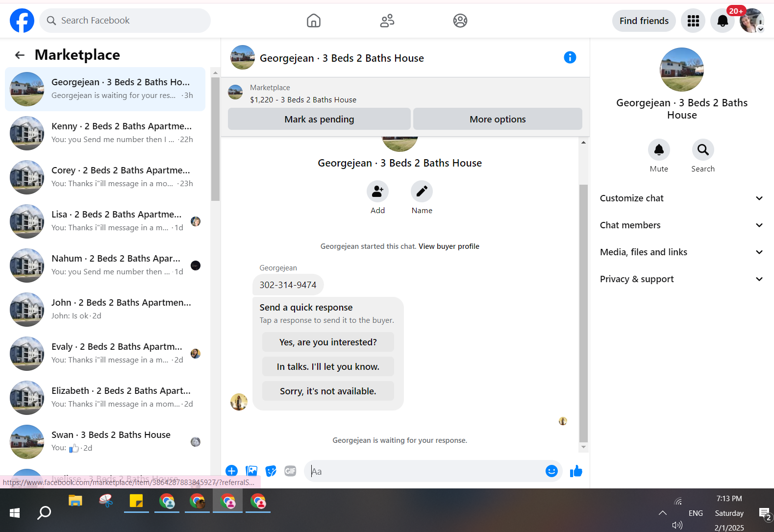
Task: Open the Groups icon in top navigation
Action: [x=460, y=21]
